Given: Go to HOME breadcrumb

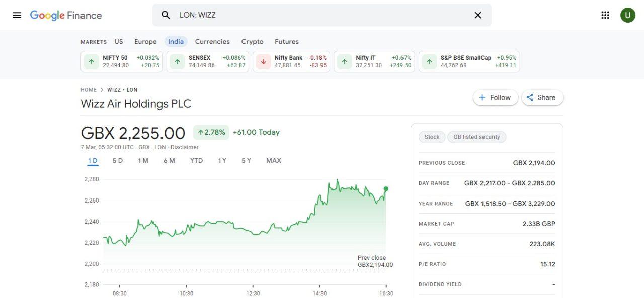Looking at the screenshot, I should pos(89,90).
